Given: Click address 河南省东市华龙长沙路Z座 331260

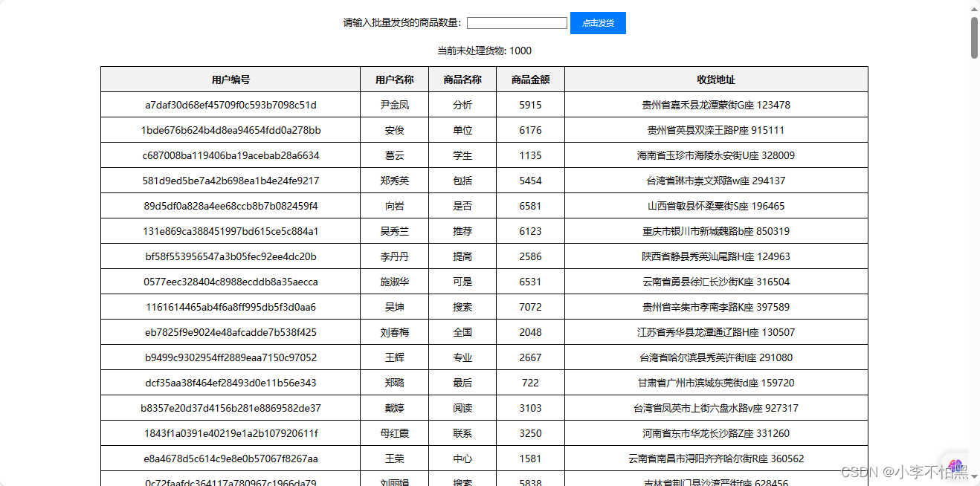Looking at the screenshot, I should pyautogui.click(x=716, y=433).
